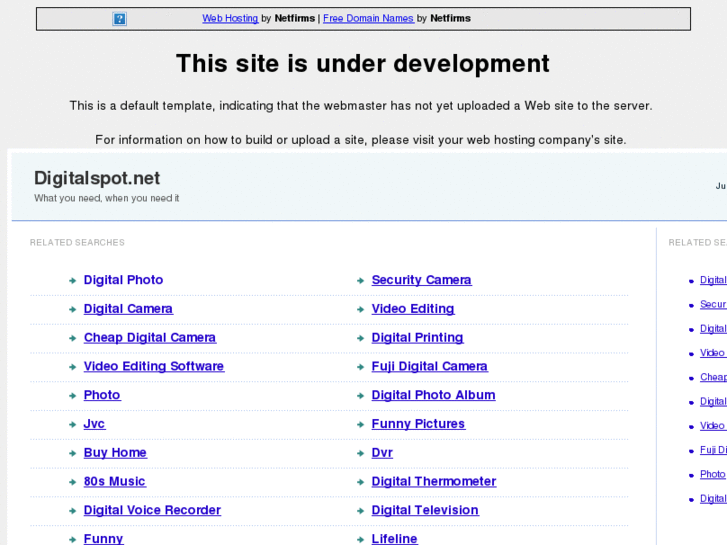Screen dimensions: 727x545
Task: Open the Jvc search link
Action: 94,423
